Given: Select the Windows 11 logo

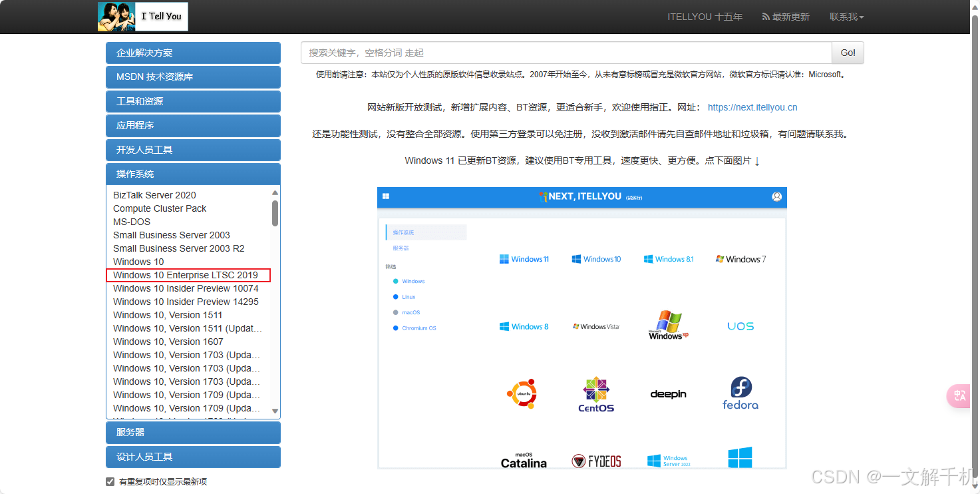Looking at the screenshot, I should [x=525, y=259].
